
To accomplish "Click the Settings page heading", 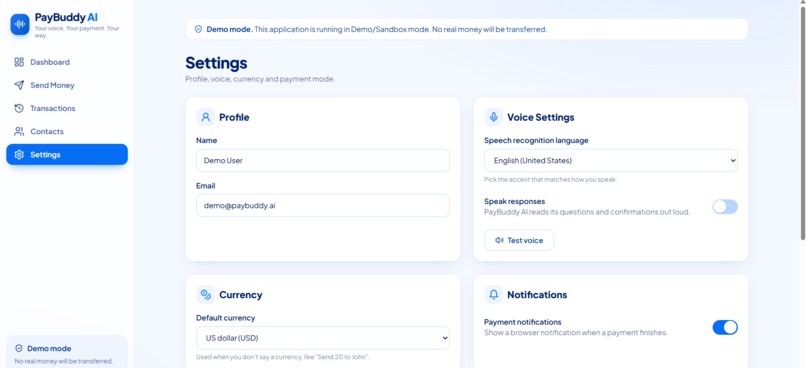I will pos(216,63).
